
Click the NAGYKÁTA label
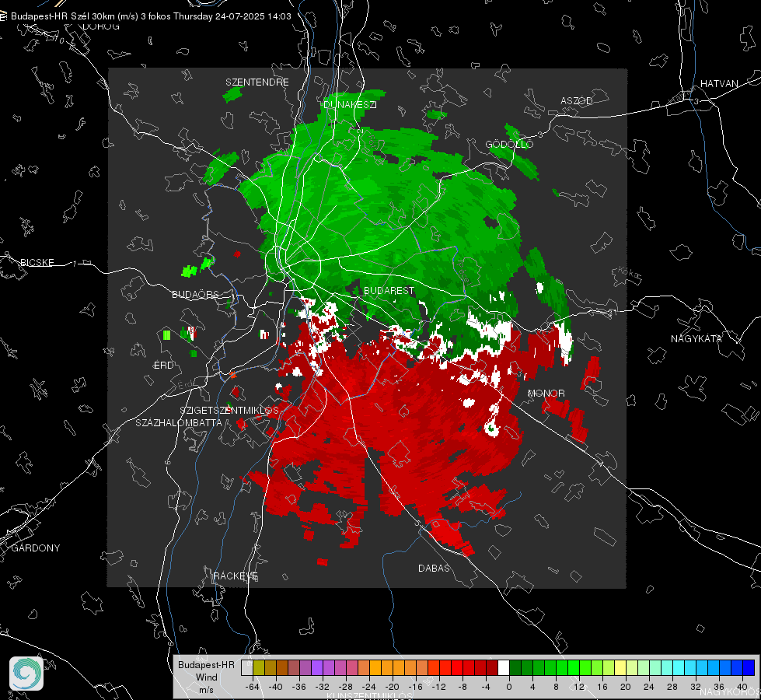(x=696, y=338)
